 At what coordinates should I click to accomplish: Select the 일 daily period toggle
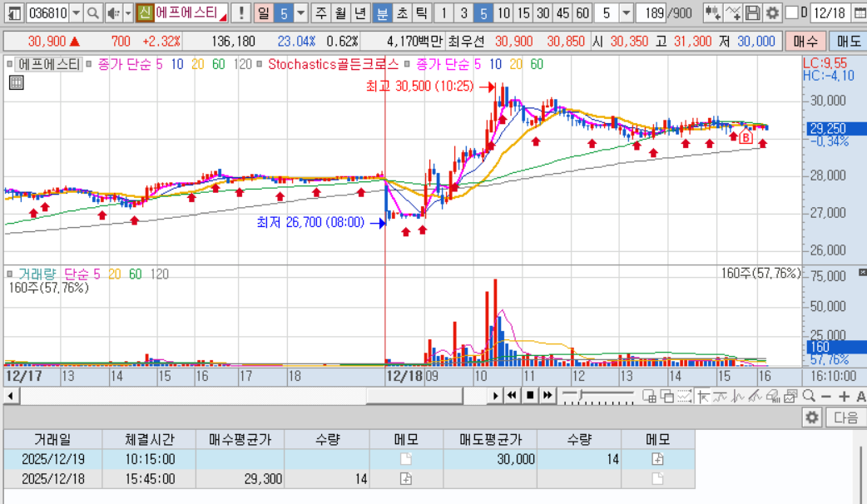click(x=264, y=12)
